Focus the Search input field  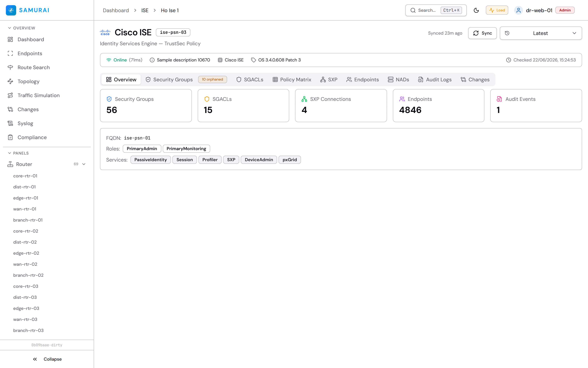tap(436, 10)
